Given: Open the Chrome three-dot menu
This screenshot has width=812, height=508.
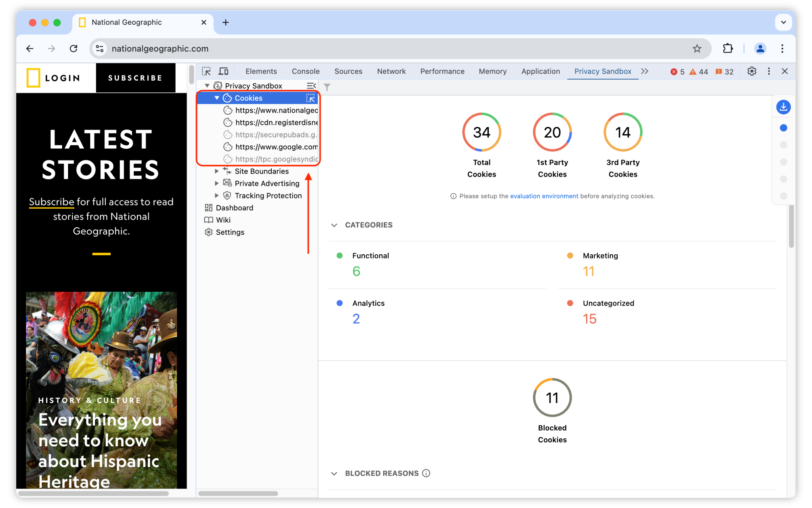Looking at the screenshot, I should point(782,49).
